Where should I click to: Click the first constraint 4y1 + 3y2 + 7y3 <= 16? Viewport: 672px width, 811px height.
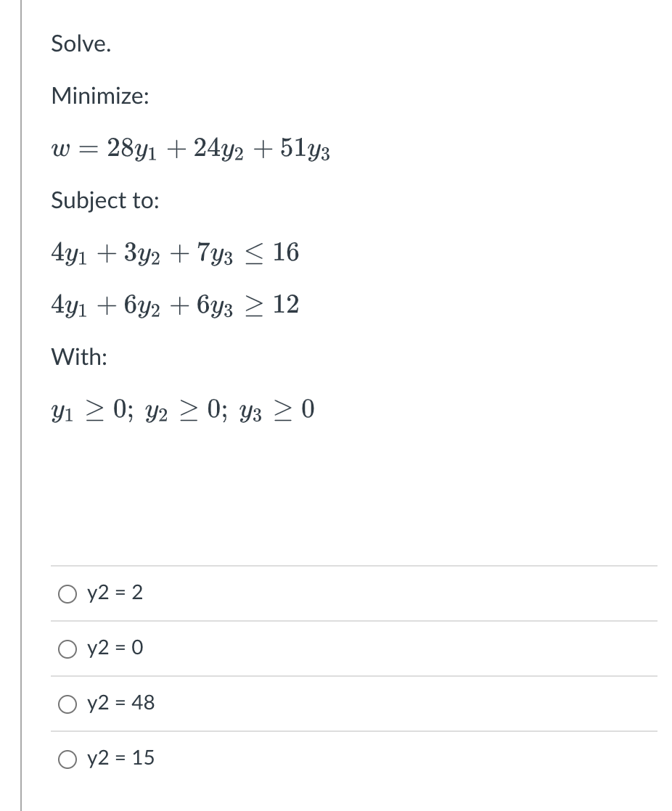coord(175,253)
